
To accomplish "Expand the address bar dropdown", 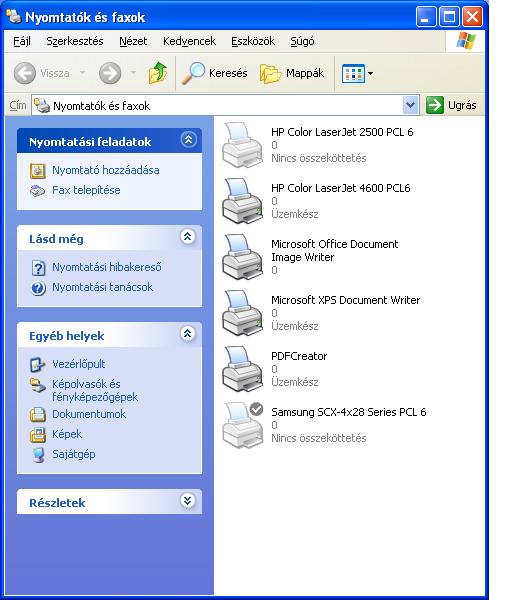I will coord(410,105).
